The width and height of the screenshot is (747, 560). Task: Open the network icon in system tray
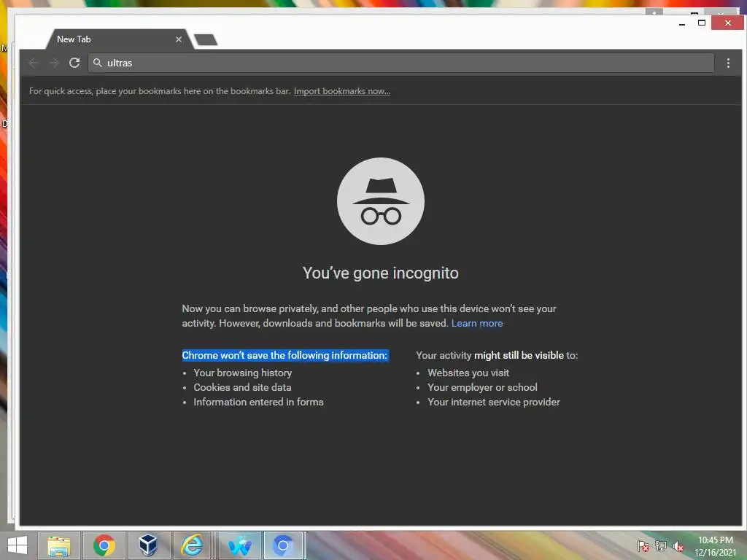pos(661,545)
